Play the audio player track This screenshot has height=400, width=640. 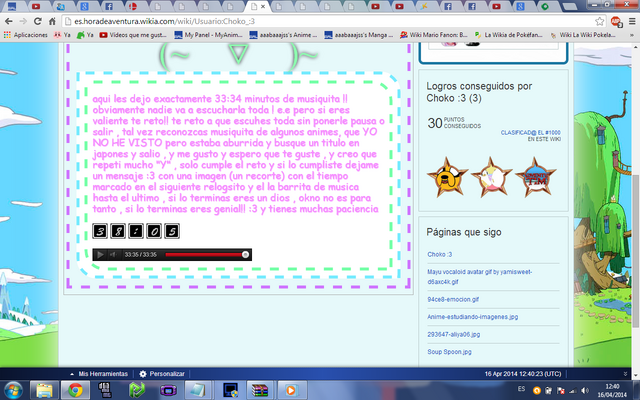point(100,255)
